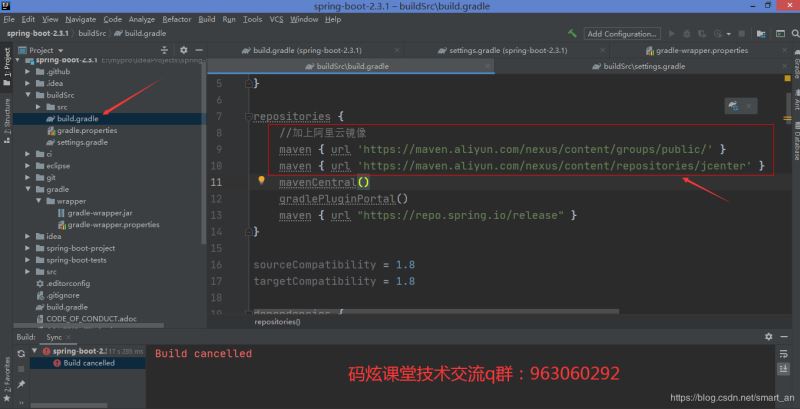The height and width of the screenshot is (409, 800).
Task: Open Project view dropdown in panel header
Action: click(x=61, y=50)
